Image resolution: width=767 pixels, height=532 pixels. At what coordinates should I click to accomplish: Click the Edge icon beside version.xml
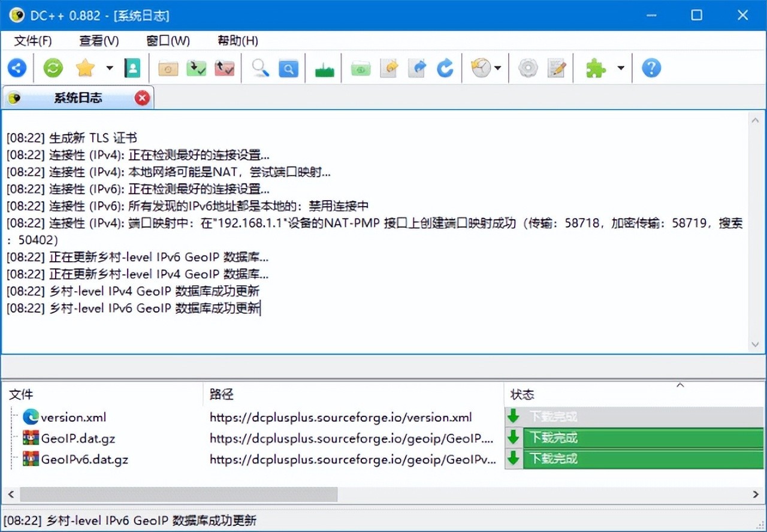[31, 417]
